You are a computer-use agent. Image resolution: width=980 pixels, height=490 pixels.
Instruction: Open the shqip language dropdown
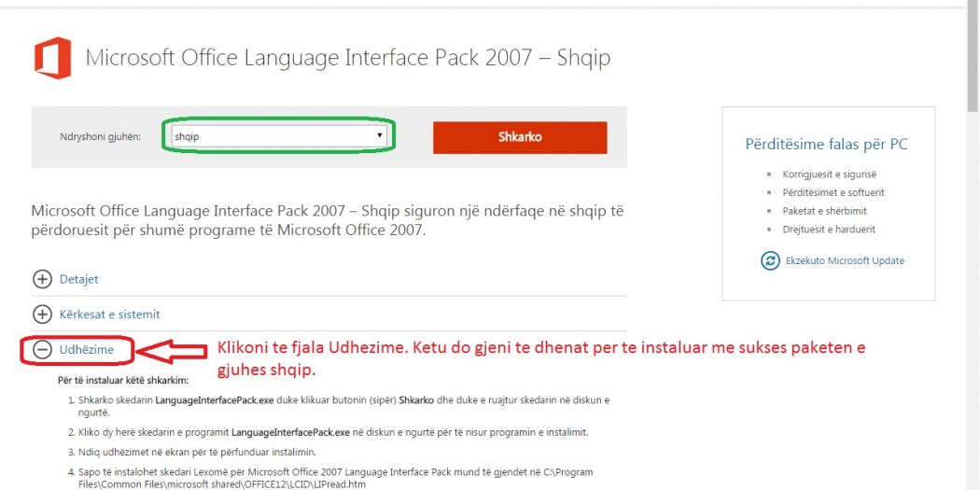pos(279,136)
